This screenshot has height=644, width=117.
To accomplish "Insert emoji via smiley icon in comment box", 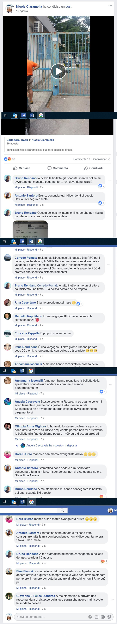I will coord(90,617).
